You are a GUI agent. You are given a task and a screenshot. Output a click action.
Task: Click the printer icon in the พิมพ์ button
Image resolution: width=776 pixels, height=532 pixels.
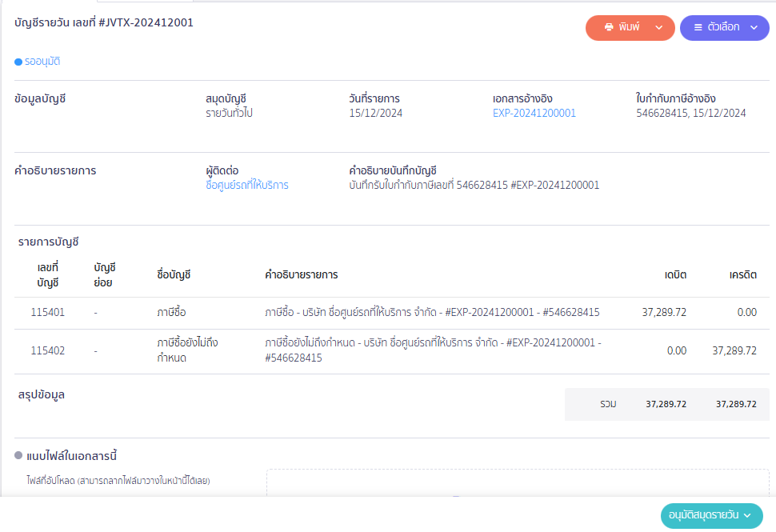click(609, 27)
